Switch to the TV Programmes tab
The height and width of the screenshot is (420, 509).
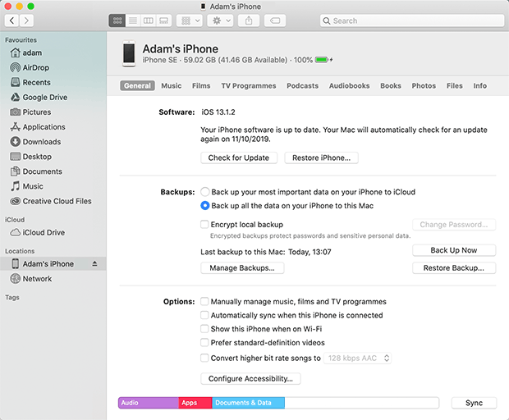[x=249, y=85]
